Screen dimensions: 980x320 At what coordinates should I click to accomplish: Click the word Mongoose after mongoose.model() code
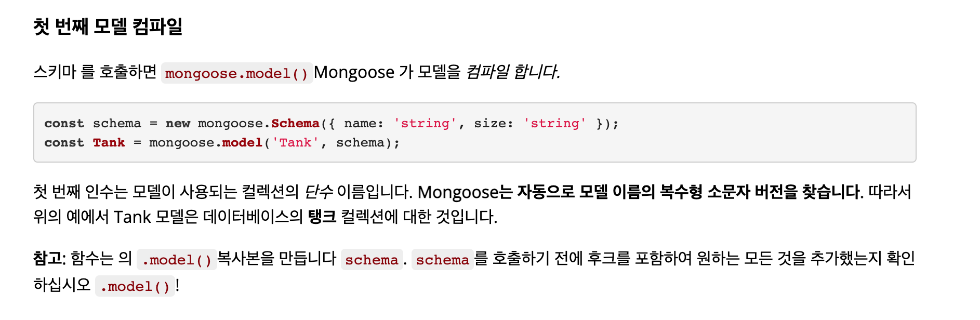coord(354,72)
